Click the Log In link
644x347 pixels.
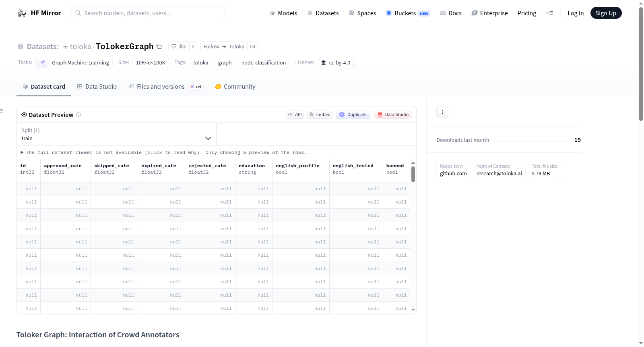click(x=576, y=13)
